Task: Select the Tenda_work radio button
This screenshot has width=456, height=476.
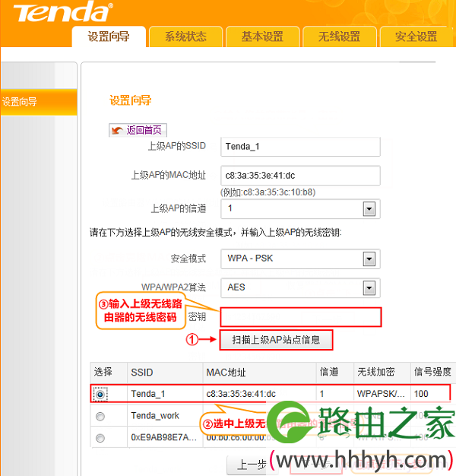Action: click(x=100, y=416)
